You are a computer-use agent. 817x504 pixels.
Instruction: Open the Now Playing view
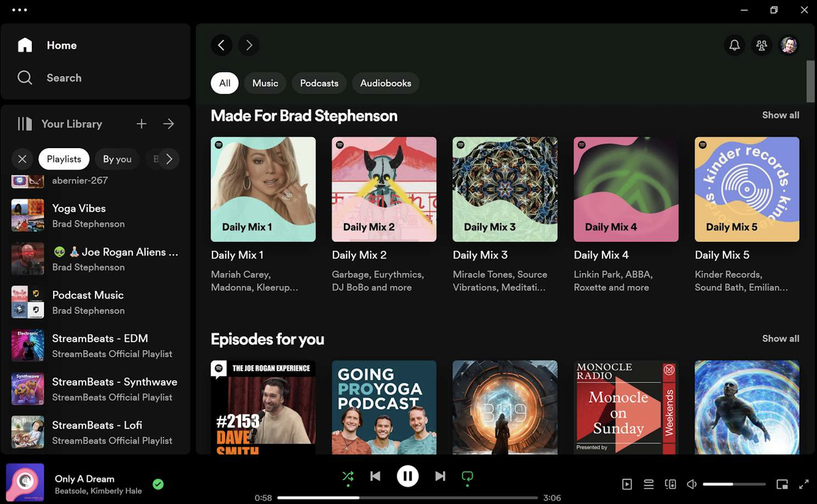click(x=628, y=484)
